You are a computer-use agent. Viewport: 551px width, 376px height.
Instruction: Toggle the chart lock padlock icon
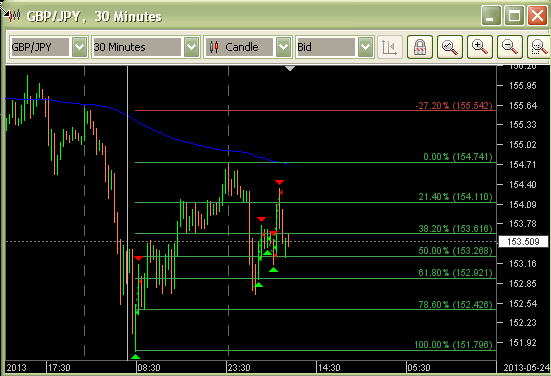[x=420, y=47]
